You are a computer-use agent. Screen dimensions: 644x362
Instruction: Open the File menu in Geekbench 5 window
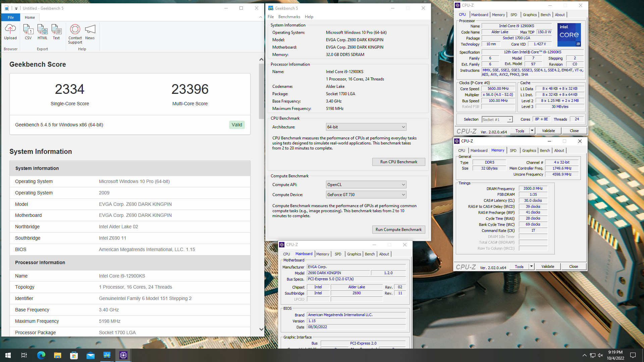(271, 17)
